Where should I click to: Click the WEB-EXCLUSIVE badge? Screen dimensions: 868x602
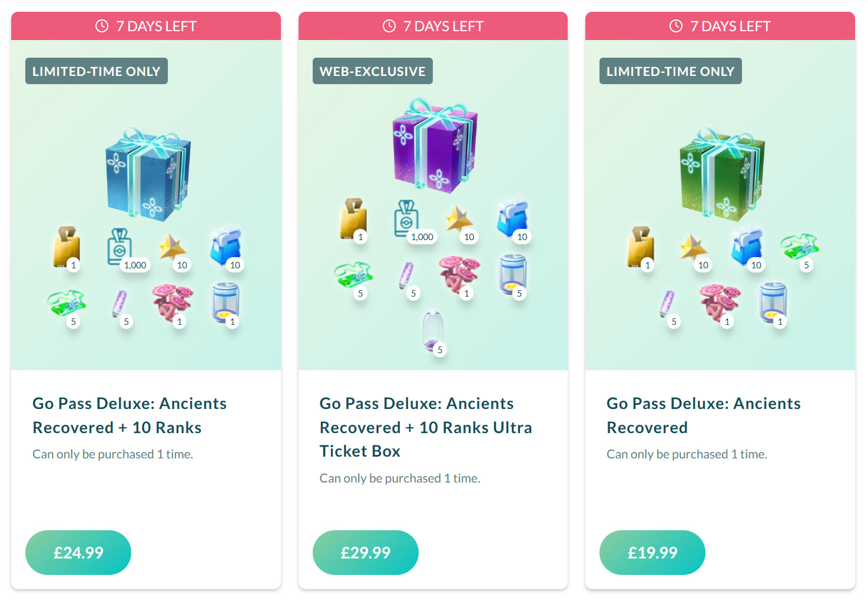pos(372,71)
